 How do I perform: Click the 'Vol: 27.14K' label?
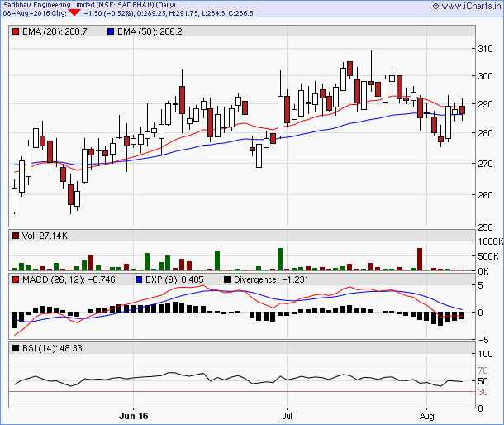(45, 236)
